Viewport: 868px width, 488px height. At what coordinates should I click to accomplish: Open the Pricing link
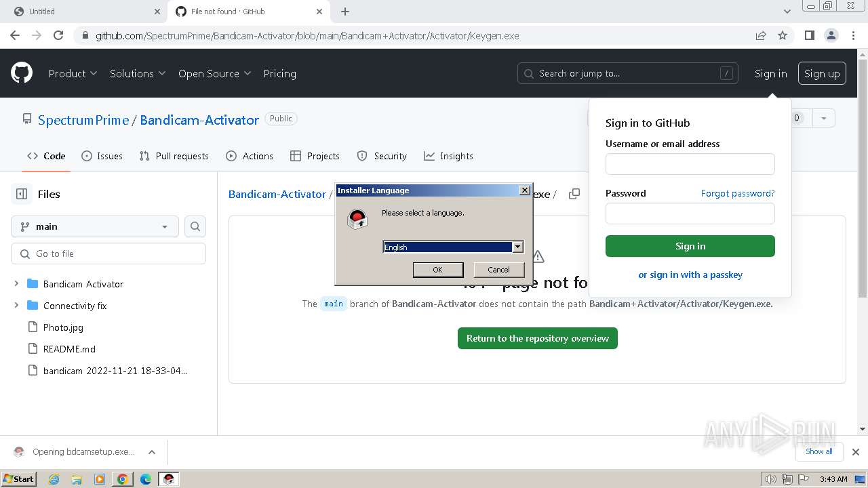pyautogui.click(x=279, y=73)
